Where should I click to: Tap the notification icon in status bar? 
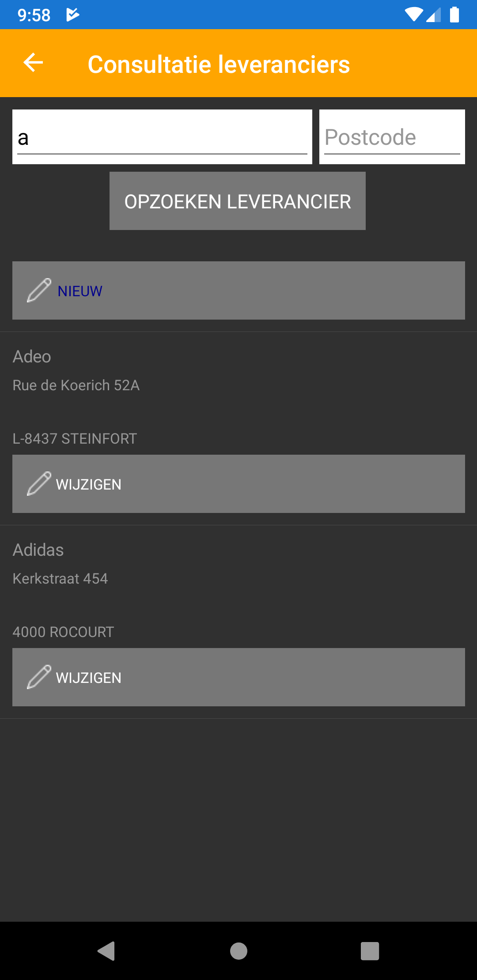point(72,15)
